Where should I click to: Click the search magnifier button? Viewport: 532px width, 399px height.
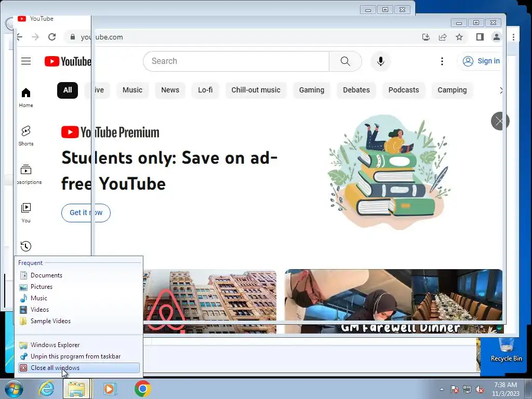(345, 61)
